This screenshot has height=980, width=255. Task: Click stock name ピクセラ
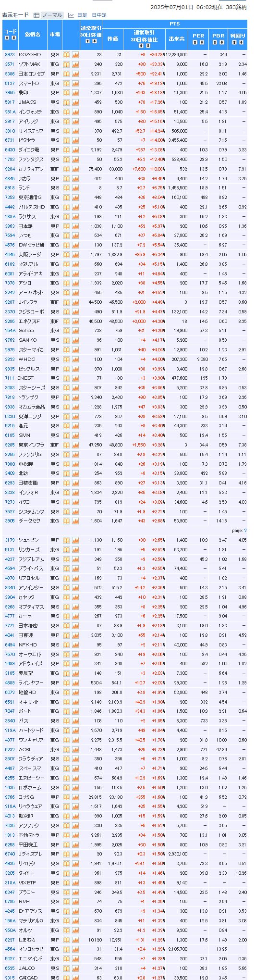click(x=27, y=140)
